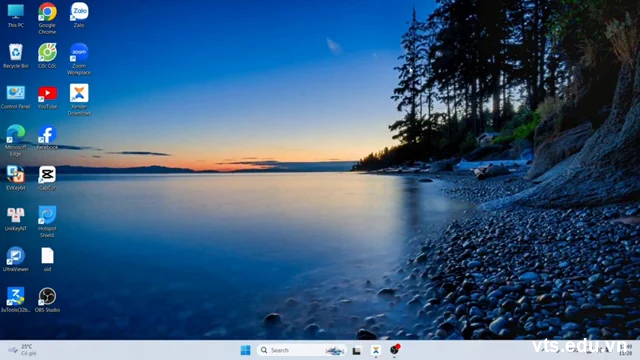Select the Control Panel icon
Image resolution: width=640 pixels, height=360 pixels.
point(16,97)
